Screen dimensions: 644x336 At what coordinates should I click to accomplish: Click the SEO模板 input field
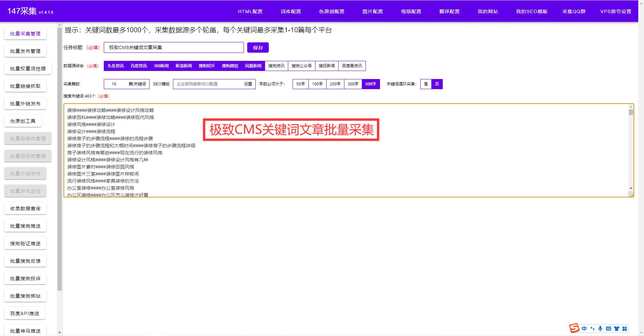[x=207, y=84]
